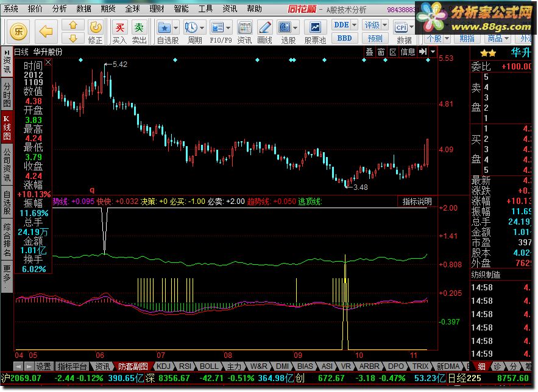Click the 叠 overlay icon above chart

pyautogui.click(x=369, y=52)
